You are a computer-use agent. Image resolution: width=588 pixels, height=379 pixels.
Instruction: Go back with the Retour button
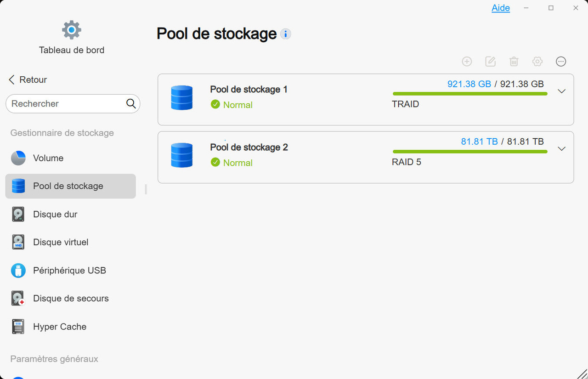28,80
